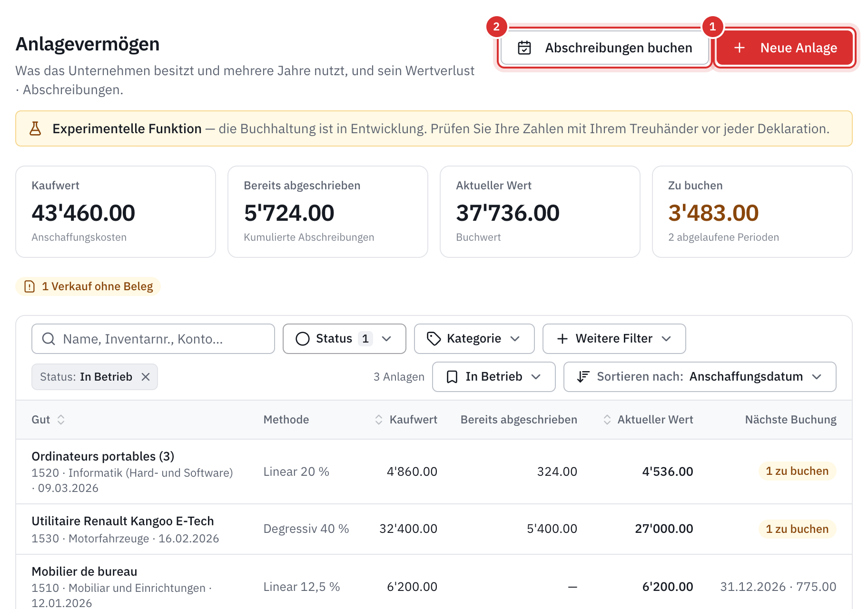Open the Status filter dropdown
868x609 pixels.
pyautogui.click(x=345, y=339)
